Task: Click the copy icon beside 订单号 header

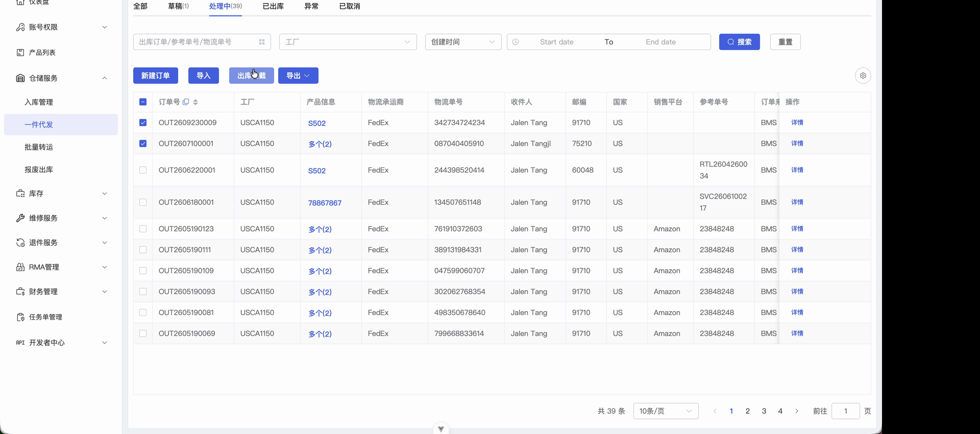Action: pos(186,102)
